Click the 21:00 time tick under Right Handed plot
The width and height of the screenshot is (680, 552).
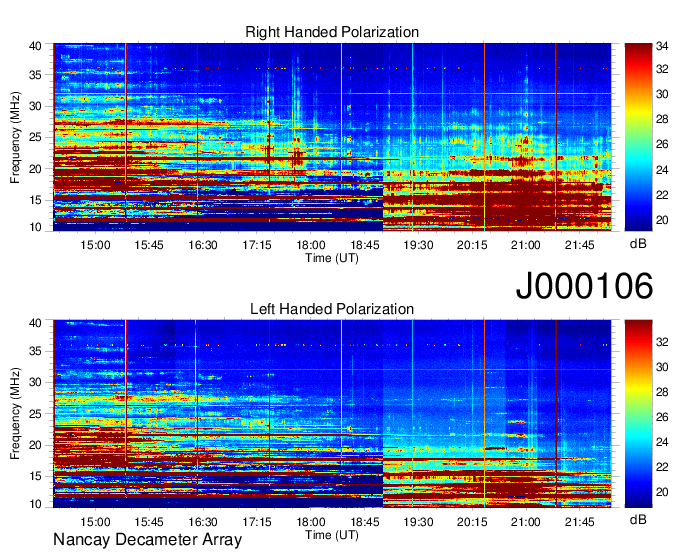pyautogui.click(x=526, y=245)
